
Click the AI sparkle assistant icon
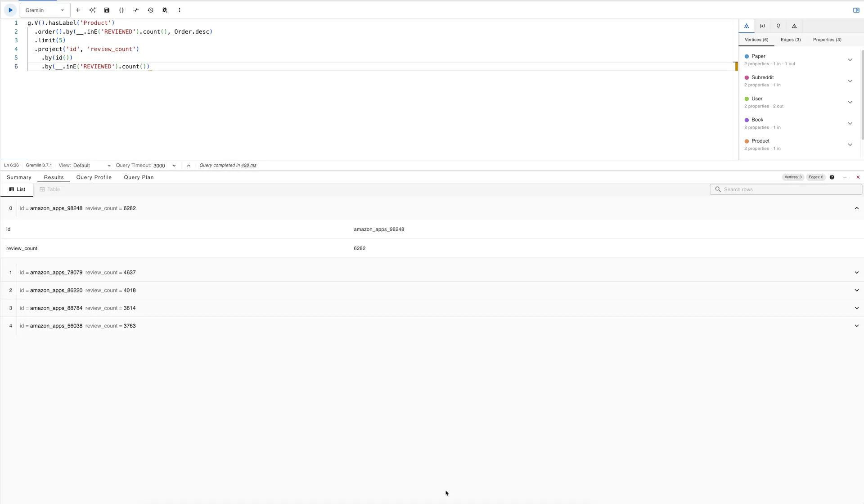point(92,10)
